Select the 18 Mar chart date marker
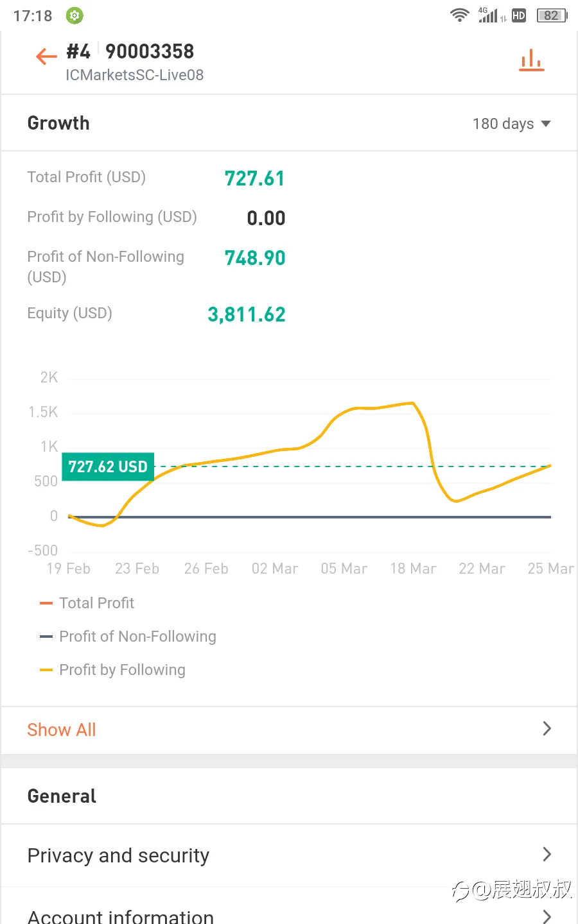578x924 pixels. pos(413,569)
